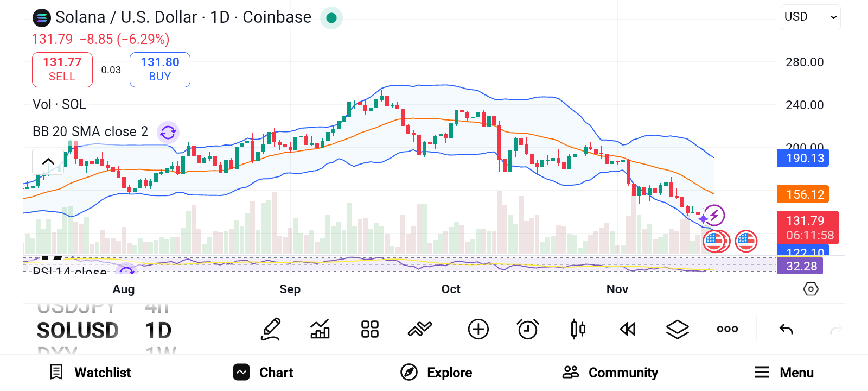Switch to the Explore tab
Screen dimensions: 868x391
(x=437, y=373)
